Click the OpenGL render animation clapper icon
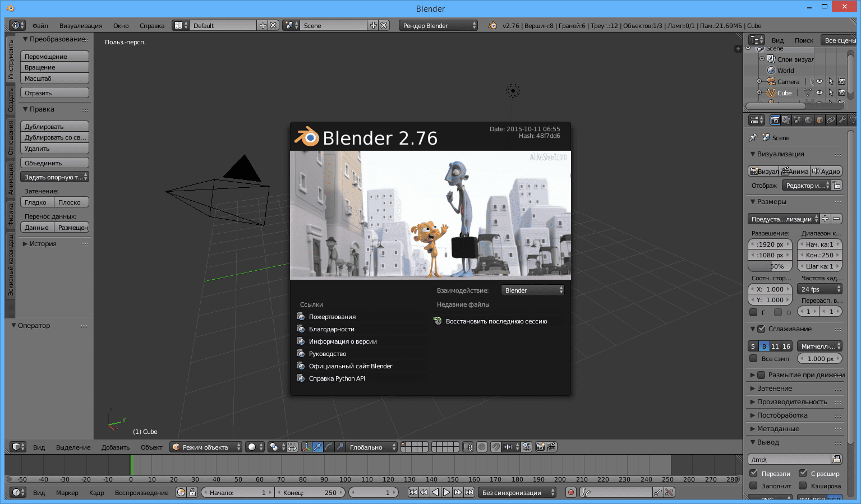Image resolution: width=861 pixels, height=504 pixels. 551,447
